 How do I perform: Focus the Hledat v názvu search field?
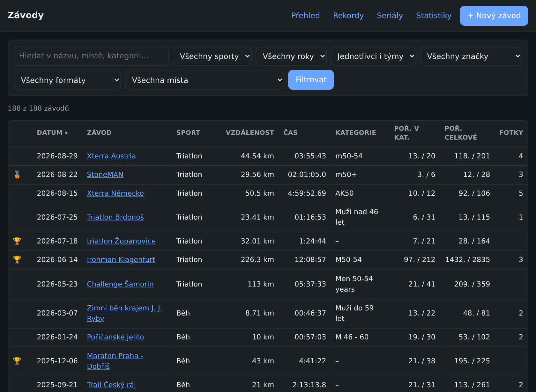(91, 56)
